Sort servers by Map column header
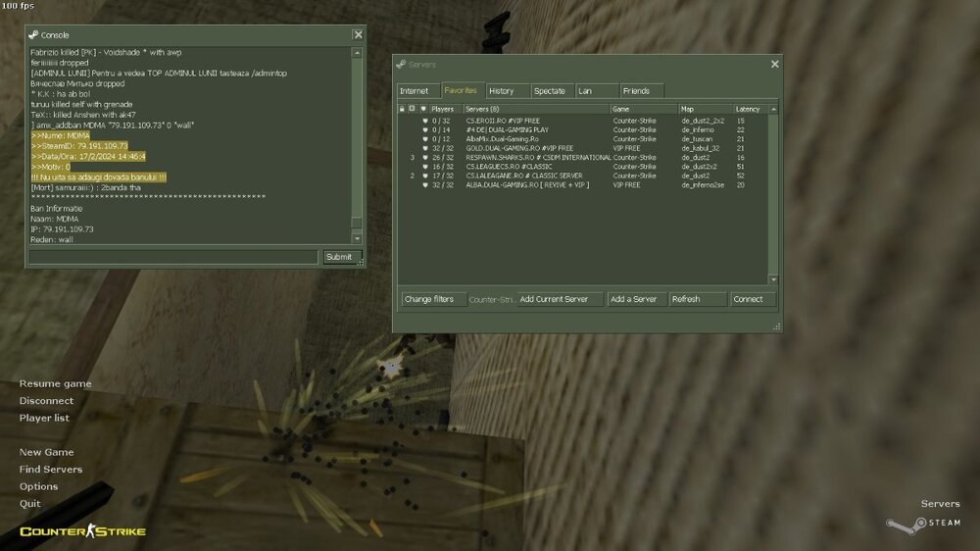The image size is (980, 551). click(x=704, y=109)
